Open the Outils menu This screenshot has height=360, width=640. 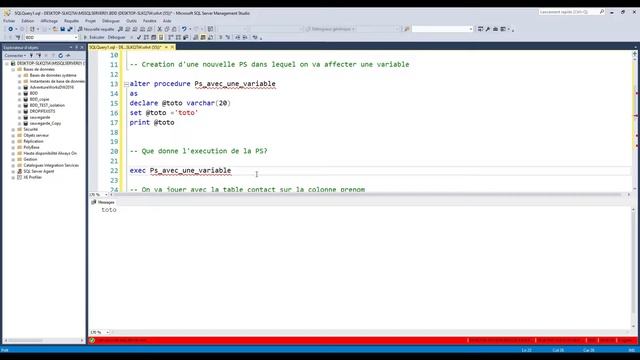[x=131, y=21]
